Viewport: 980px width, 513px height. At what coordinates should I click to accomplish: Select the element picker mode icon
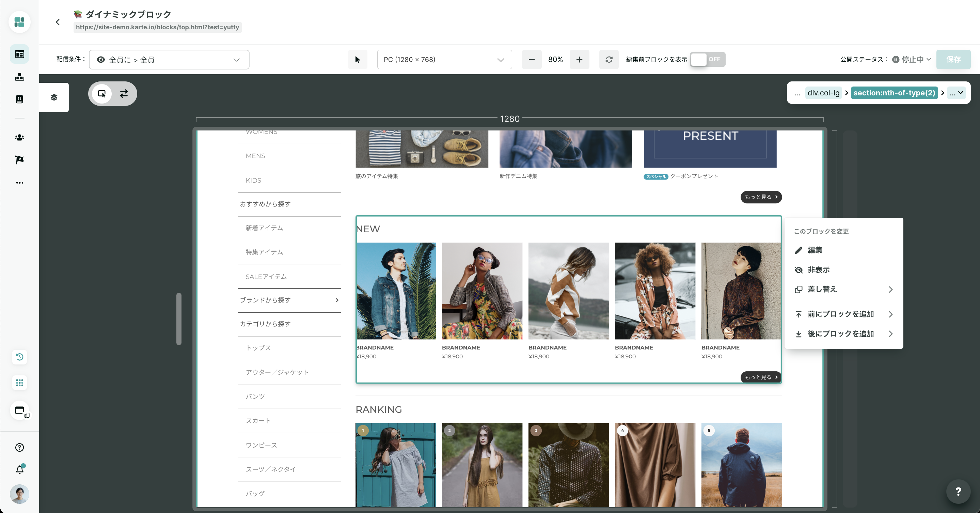pos(101,94)
